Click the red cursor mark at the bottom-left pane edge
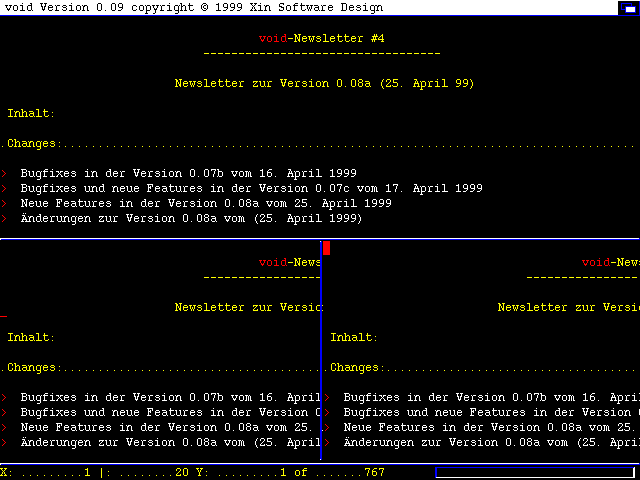This screenshot has height=480, width=640. 4,315
